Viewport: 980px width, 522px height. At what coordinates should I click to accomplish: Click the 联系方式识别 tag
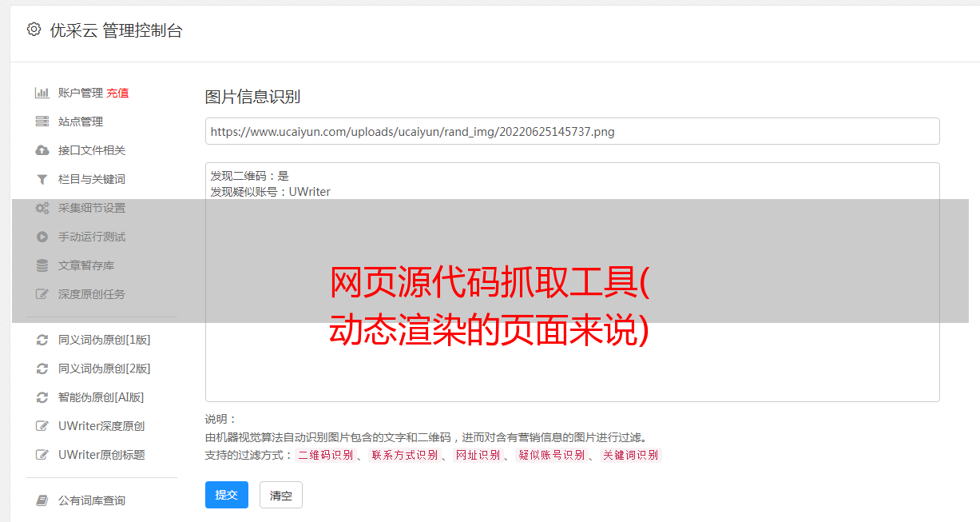point(404,455)
